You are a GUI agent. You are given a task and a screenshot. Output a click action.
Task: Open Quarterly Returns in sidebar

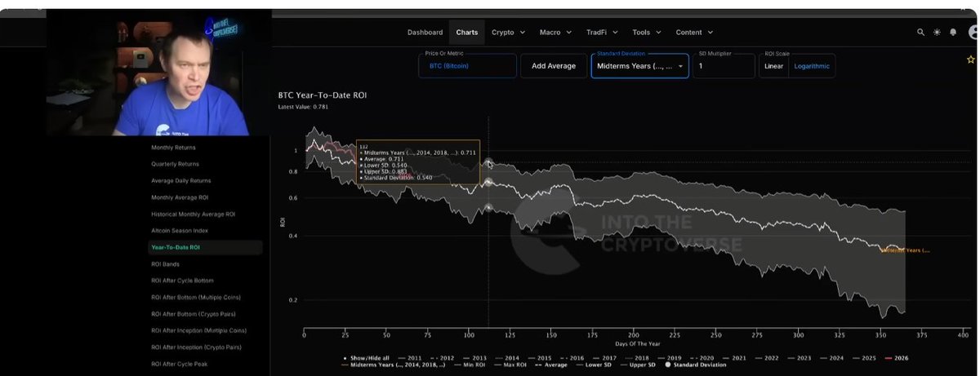175,164
